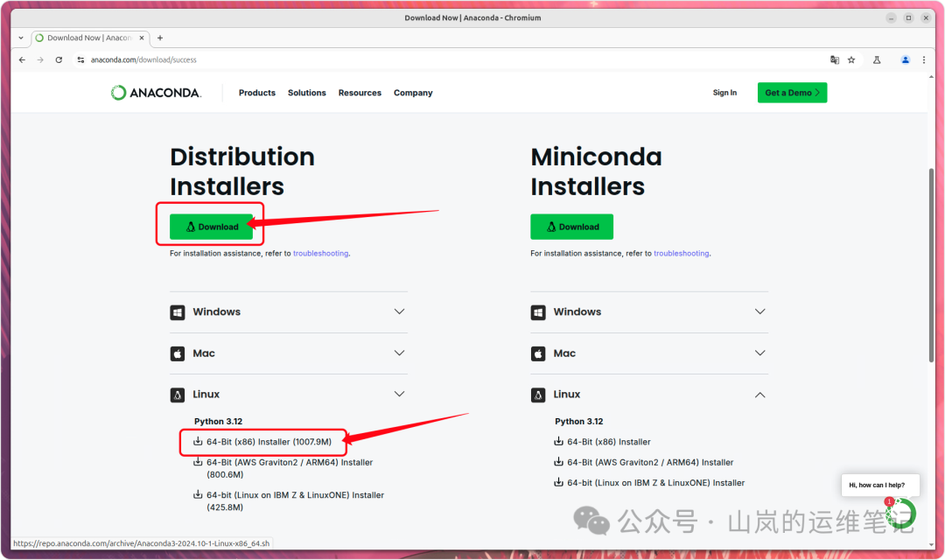Screen dimensions: 945x560
Task: Open the Products menu
Action: (x=257, y=93)
